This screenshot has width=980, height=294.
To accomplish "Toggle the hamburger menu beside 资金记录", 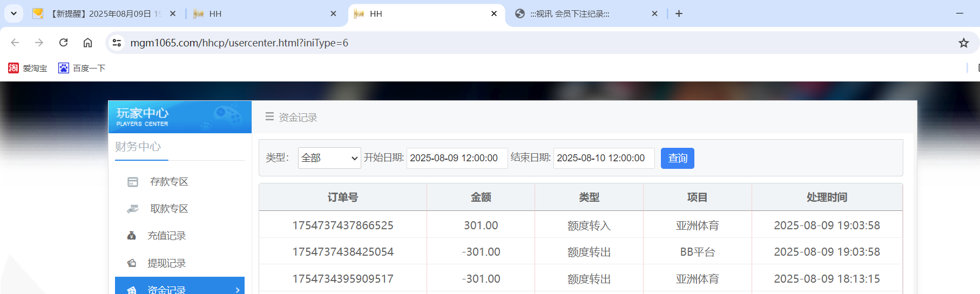I will [269, 117].
